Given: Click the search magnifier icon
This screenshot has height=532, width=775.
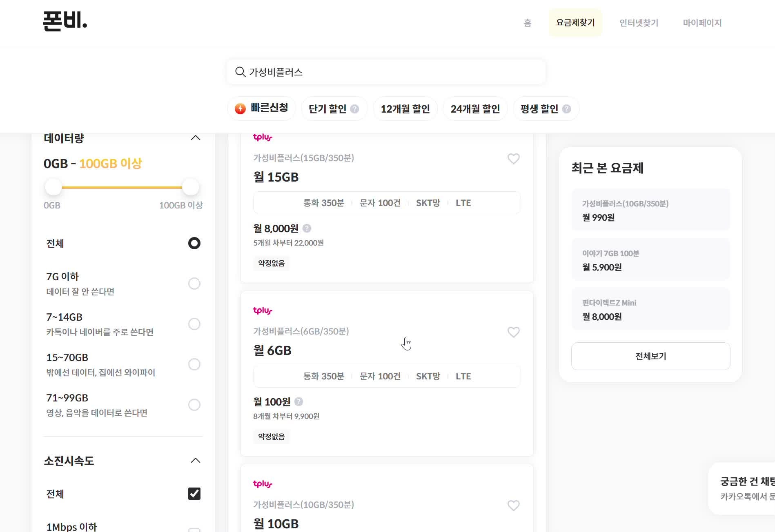Looking at the screenshot, I should (240, 72).
